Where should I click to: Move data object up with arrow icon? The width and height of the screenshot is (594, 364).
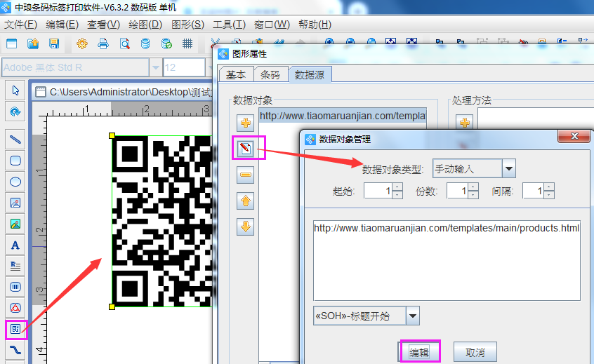pos(246,201)
